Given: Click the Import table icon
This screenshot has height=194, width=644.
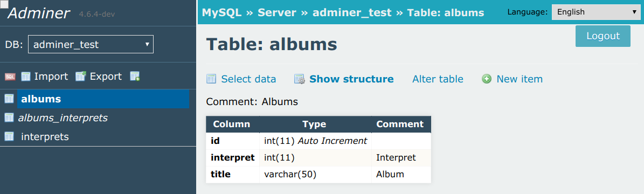Looking at the screenshot, I should point(26,77).
